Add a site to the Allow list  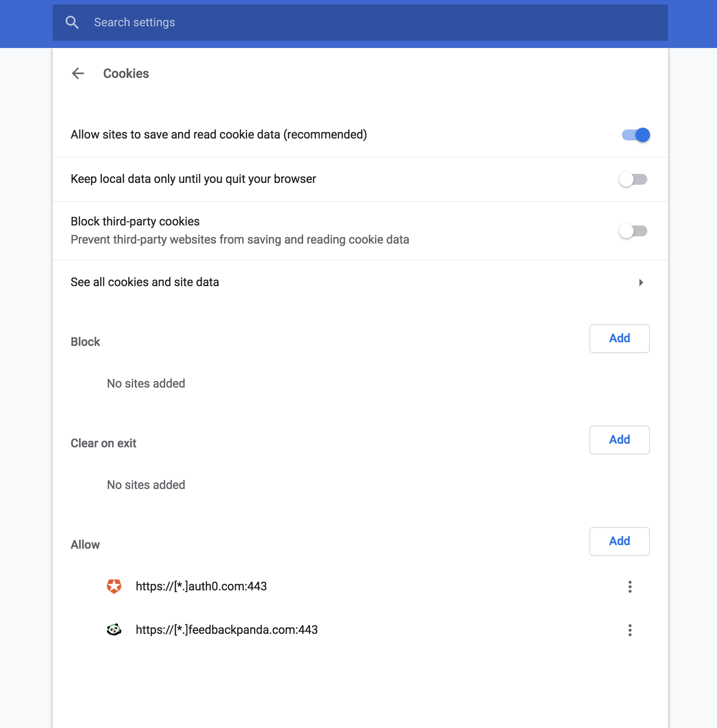point(619,541)
